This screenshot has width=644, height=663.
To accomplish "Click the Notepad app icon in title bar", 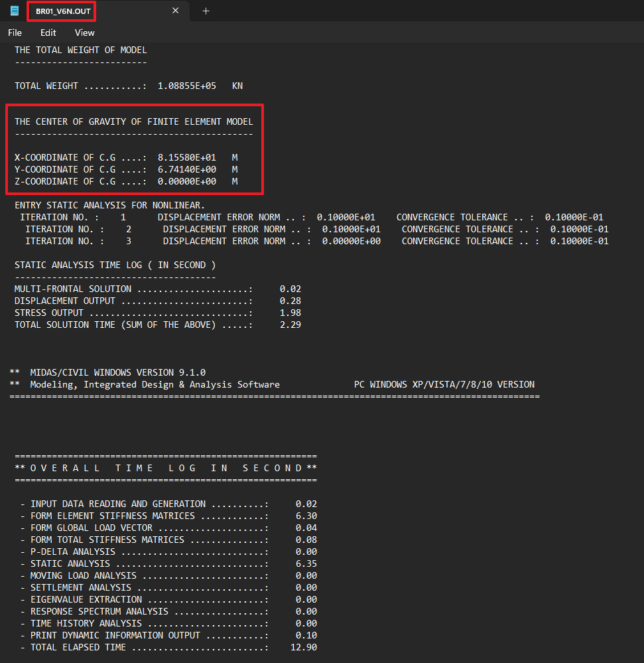I will (x=15, y=11).
